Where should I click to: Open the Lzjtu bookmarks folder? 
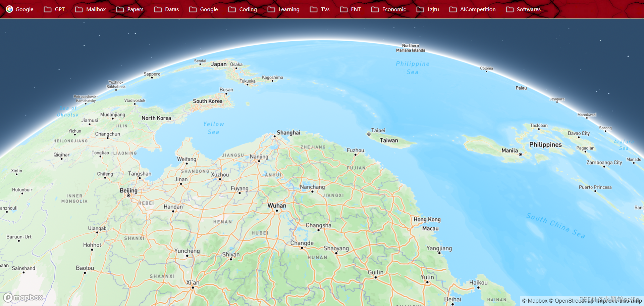[428, 9]
